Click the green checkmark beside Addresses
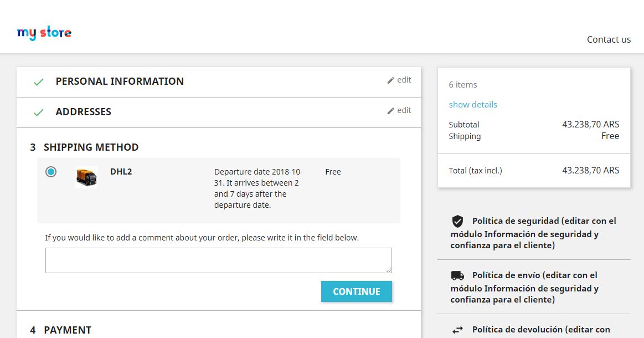This screenshot has width=644, height=338. coord(38,112)
